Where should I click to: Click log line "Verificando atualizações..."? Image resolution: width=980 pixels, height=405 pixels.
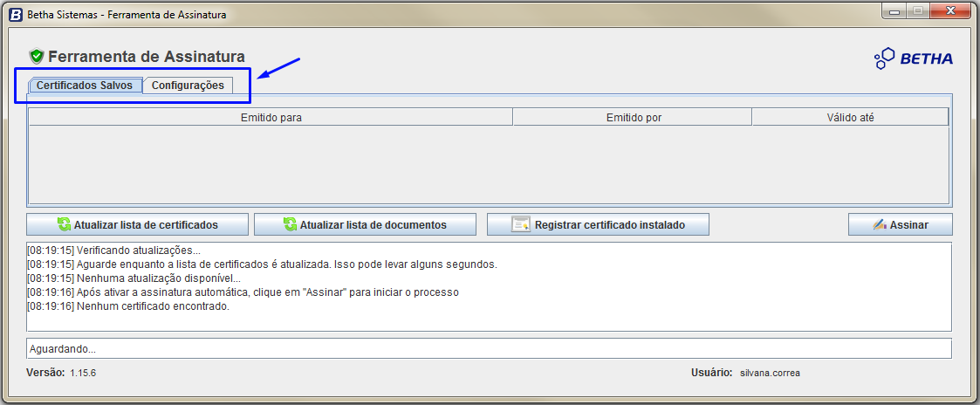(x=113, y=251)
